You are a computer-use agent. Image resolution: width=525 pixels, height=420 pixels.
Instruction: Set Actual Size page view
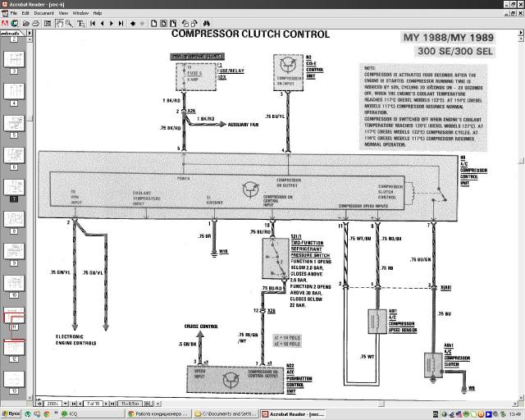[154, 24]
